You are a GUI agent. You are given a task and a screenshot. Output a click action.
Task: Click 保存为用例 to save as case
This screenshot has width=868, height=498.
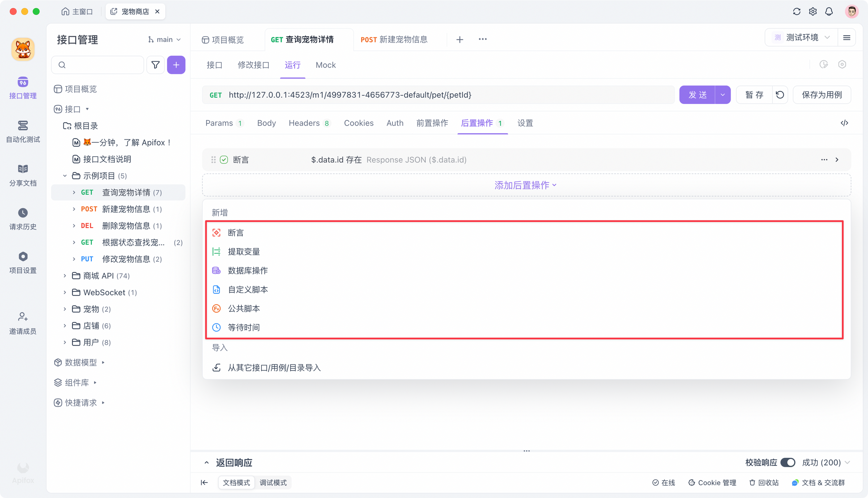(822, 94)
